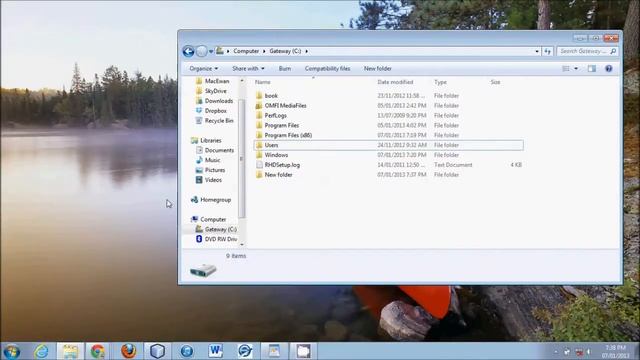The image size is (640, 360).
Task: Click the Burn toolbar button
Action: tap(284, 69)
